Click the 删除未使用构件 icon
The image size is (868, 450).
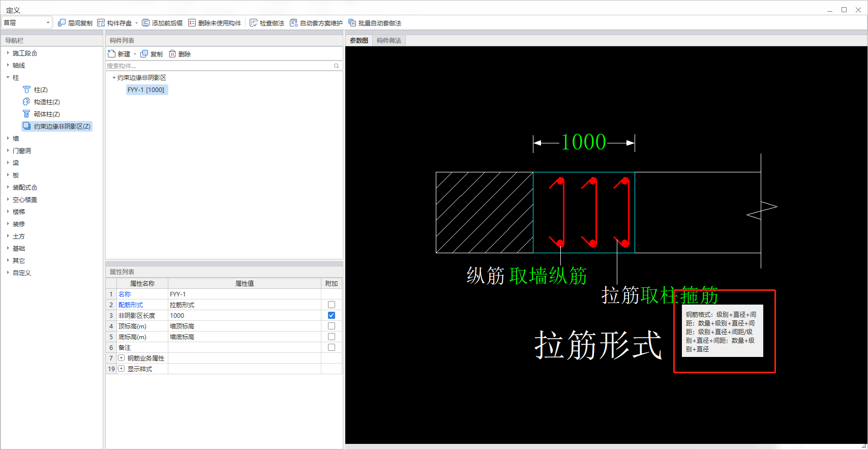192,23
